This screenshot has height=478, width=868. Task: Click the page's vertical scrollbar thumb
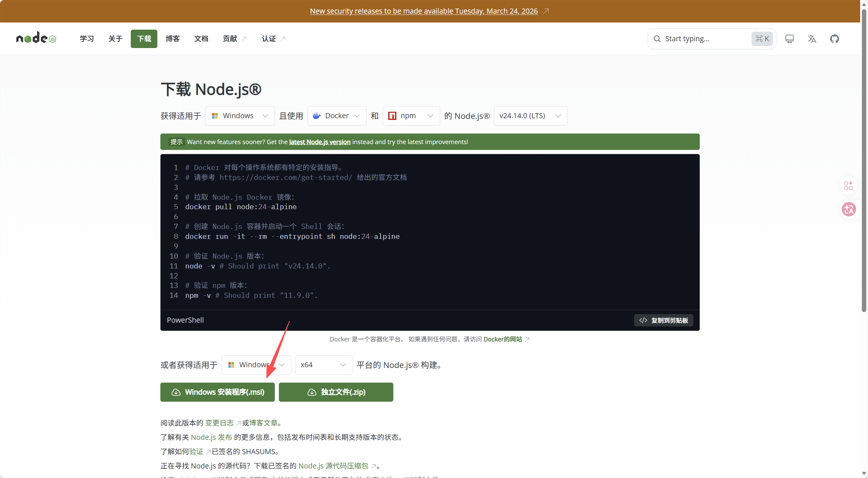864,160
